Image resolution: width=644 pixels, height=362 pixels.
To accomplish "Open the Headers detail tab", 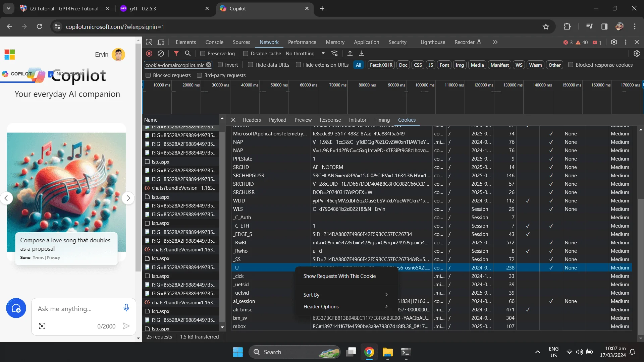I will point(252,120).
